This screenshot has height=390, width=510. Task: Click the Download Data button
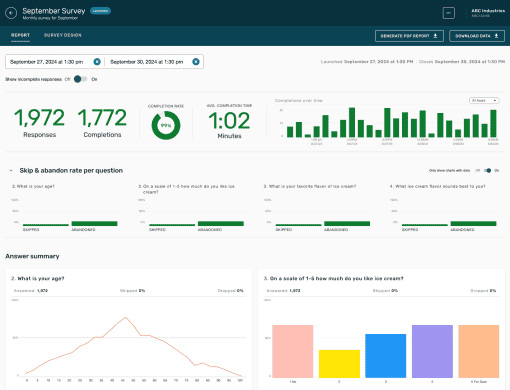477,36
